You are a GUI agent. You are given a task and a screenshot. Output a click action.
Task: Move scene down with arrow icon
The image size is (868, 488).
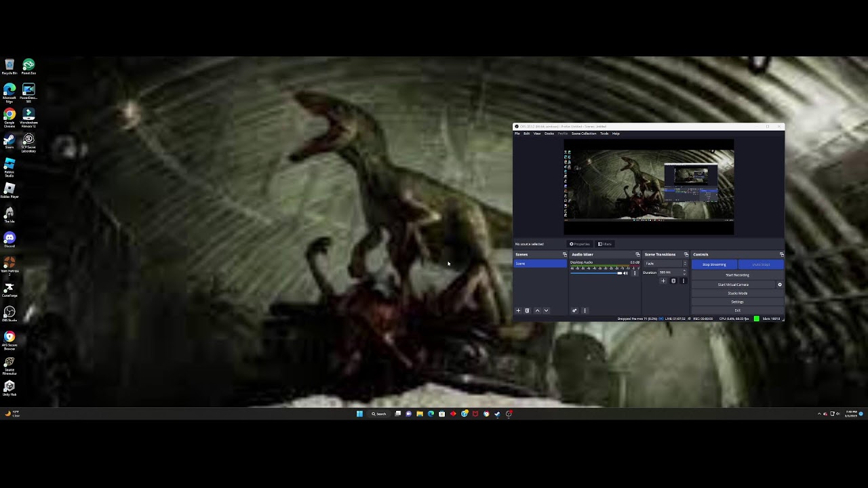(546, 310)
